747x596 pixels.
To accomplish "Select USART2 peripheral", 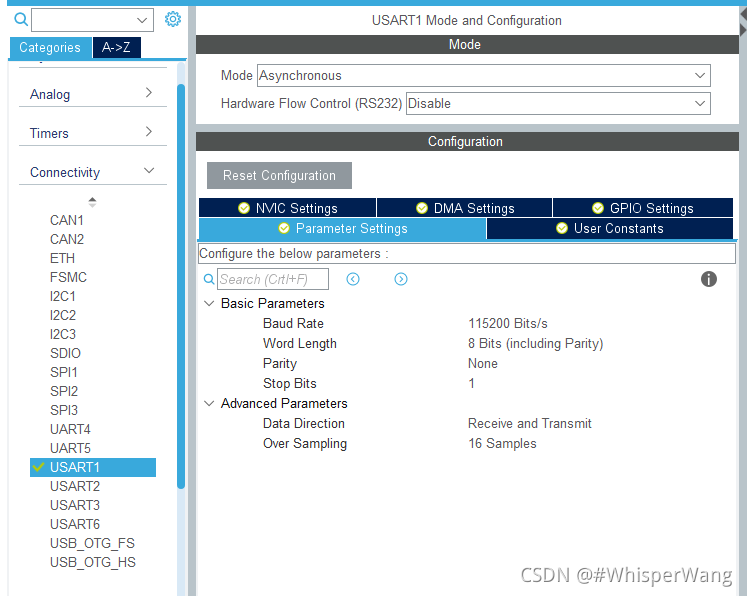I will (x=75, y=486).
